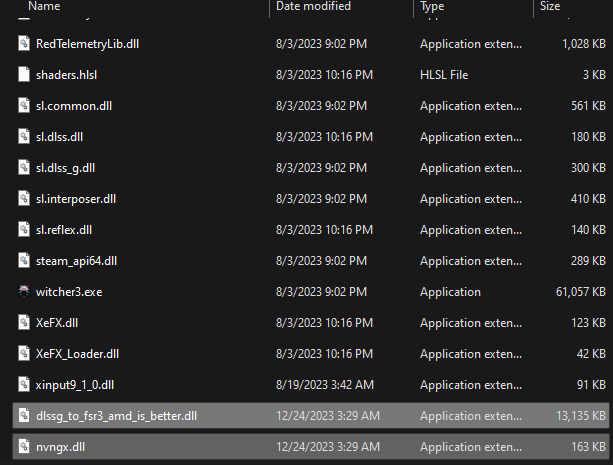Sort by the Date modified column header

[x=313, y=6]
